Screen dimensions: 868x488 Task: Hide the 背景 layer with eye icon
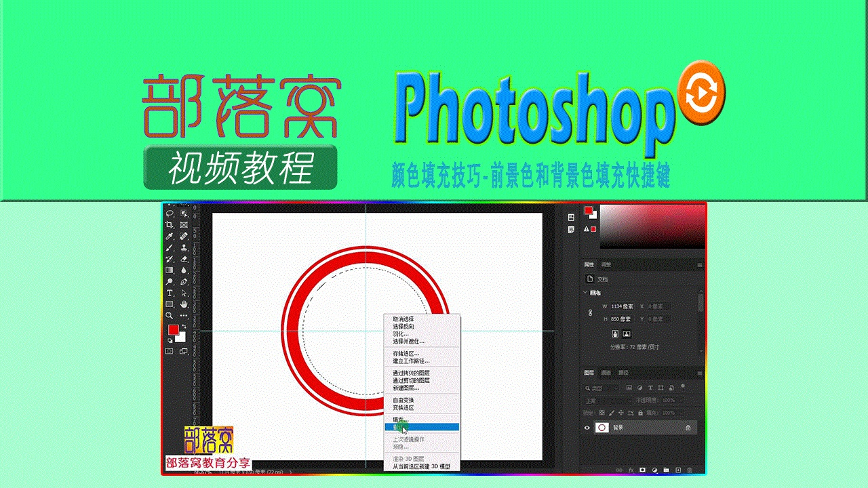(x=587, y=428)
